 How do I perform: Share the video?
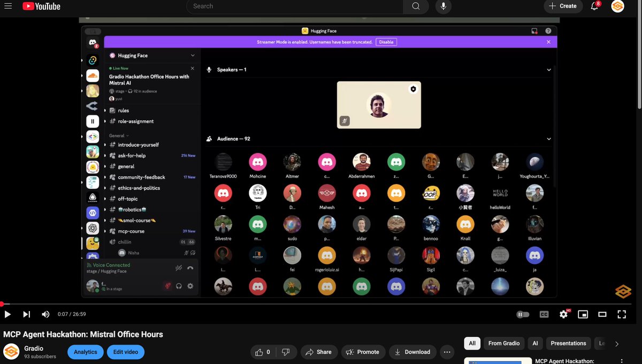click(x=318, y=352)
